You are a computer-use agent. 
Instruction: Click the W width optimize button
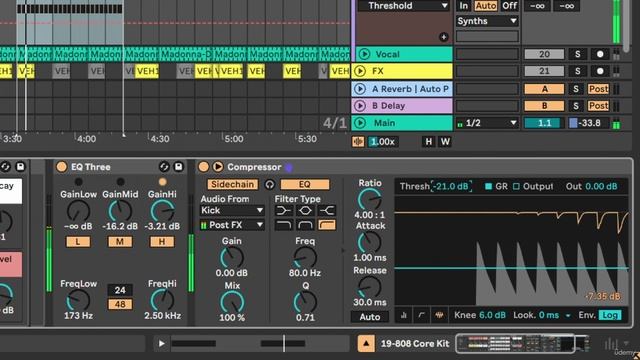click(x=445, y=142)
